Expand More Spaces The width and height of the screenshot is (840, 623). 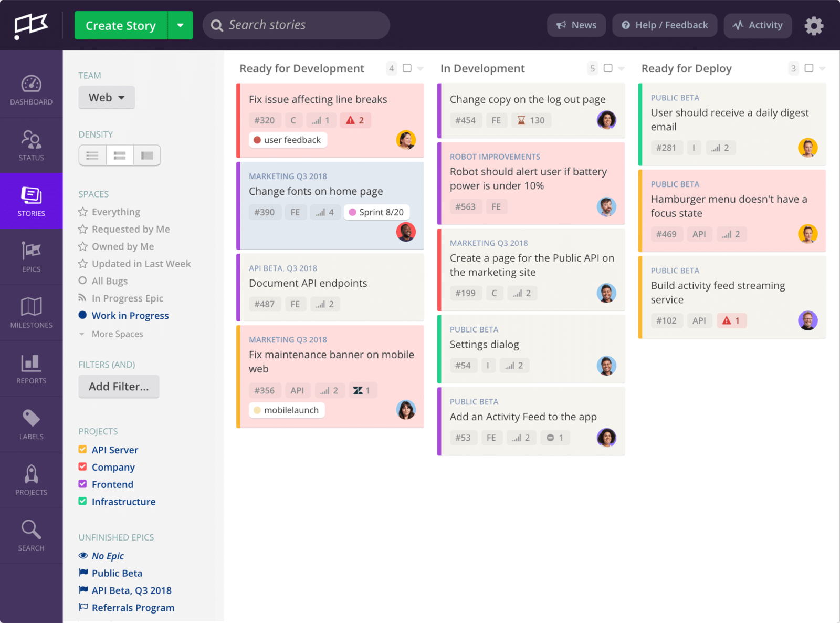pyautogui.click(x=117, y=334)
